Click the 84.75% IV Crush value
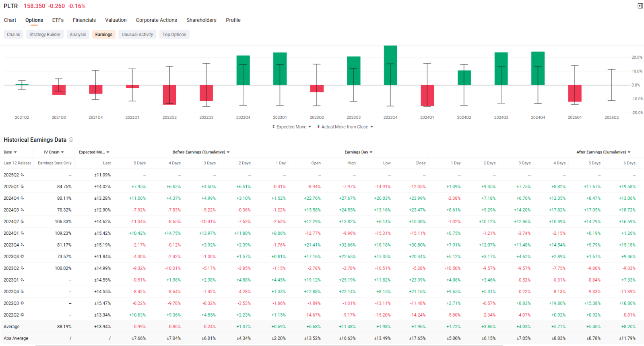Viewport: 644px width, 346px height. [x=64, y=186]
